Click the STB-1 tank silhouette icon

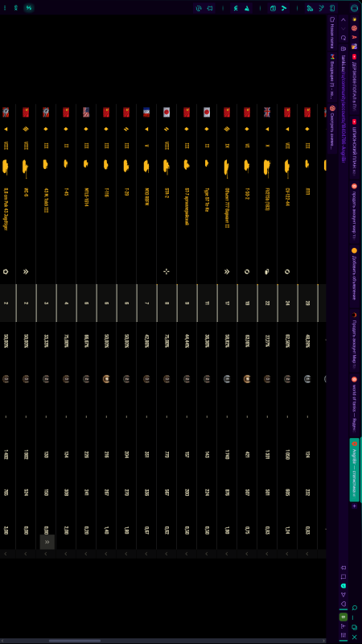click(167, 166)
